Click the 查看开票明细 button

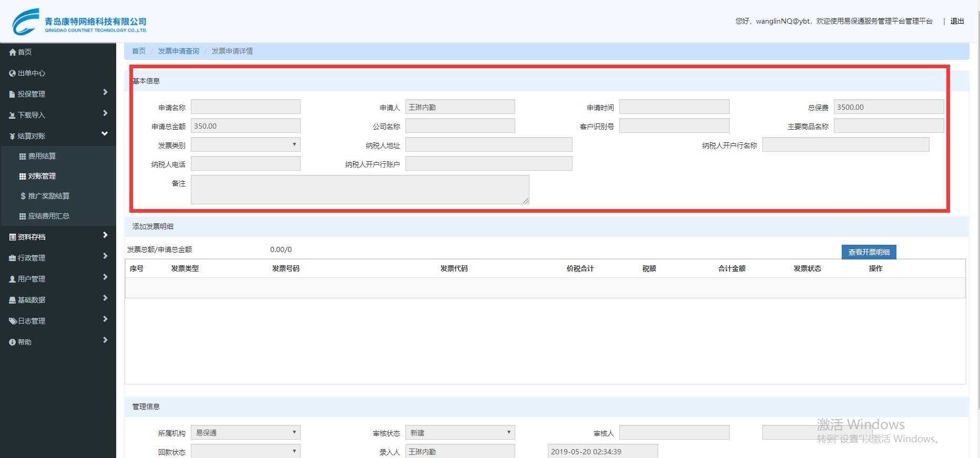[x=869, y=252]
